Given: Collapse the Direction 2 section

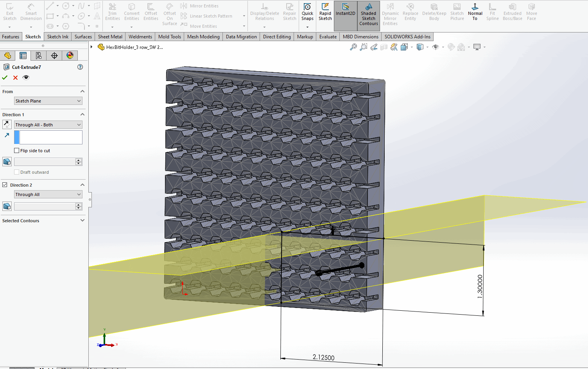Looking at the screenshot, I should 82,185.
